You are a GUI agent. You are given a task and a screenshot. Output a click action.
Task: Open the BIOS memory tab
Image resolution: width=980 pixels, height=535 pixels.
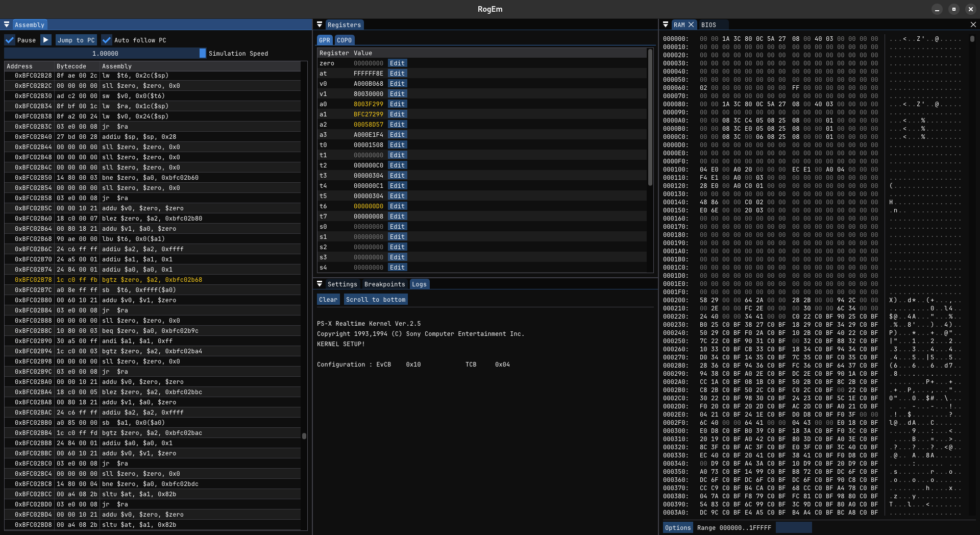click(708, 25)
